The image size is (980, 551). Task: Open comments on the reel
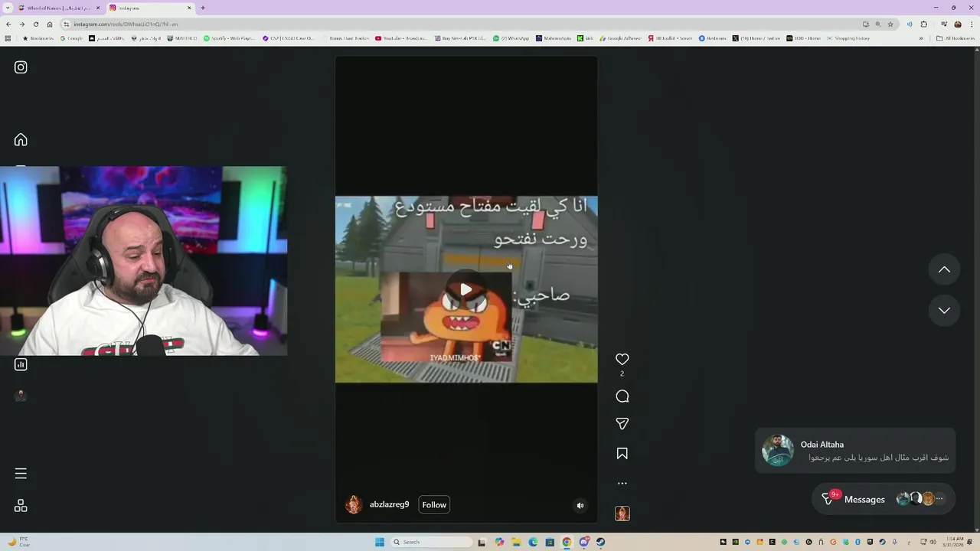click(622, 396)
